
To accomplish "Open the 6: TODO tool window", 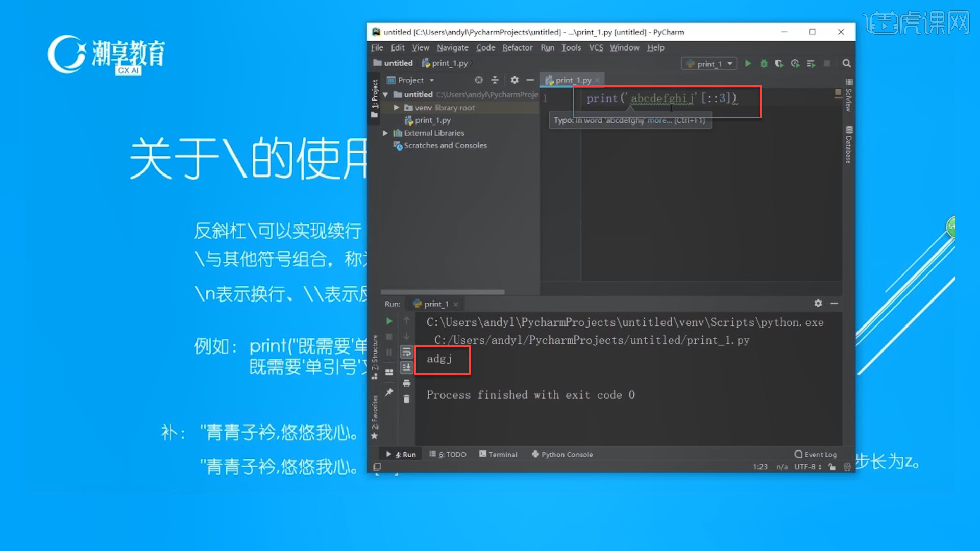I will pos(448,454).
